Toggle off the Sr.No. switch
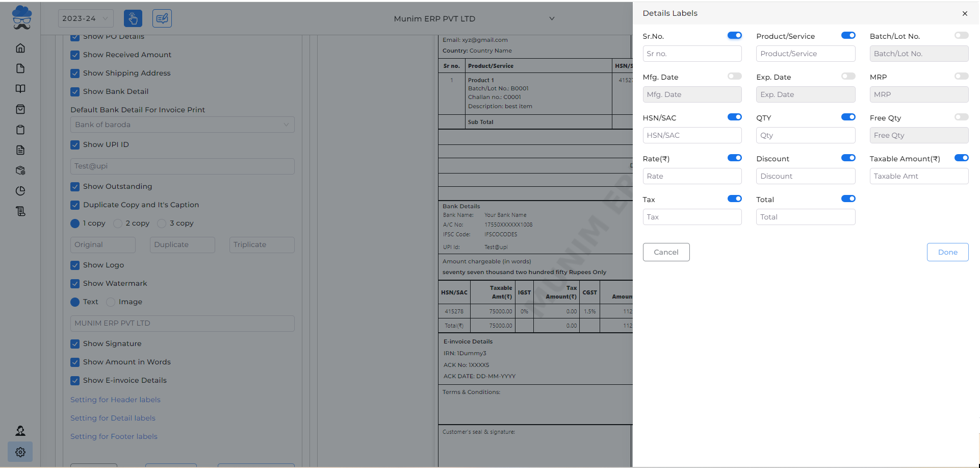 click(735, 35)
